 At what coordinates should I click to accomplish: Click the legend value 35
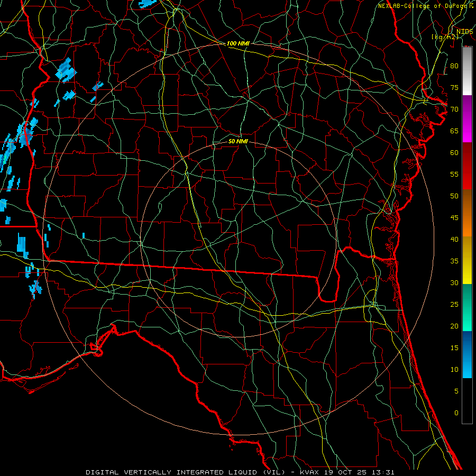(454, 261)
